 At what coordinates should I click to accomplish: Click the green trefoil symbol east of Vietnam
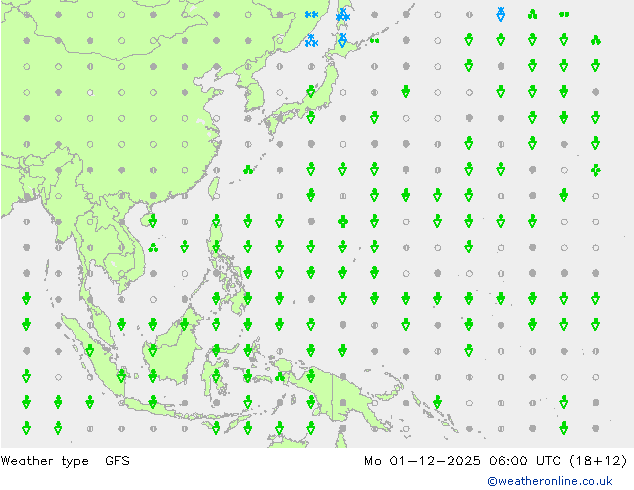point(153,248)
